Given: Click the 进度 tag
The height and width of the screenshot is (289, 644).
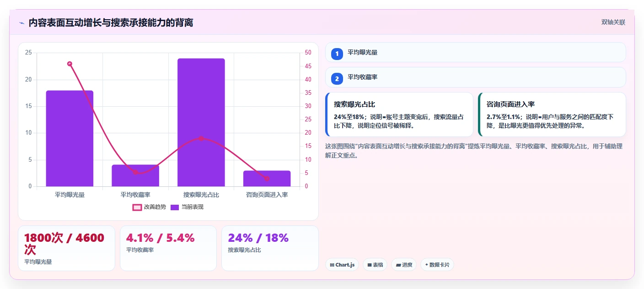Looking at the screenshot, I should [404, 265].
